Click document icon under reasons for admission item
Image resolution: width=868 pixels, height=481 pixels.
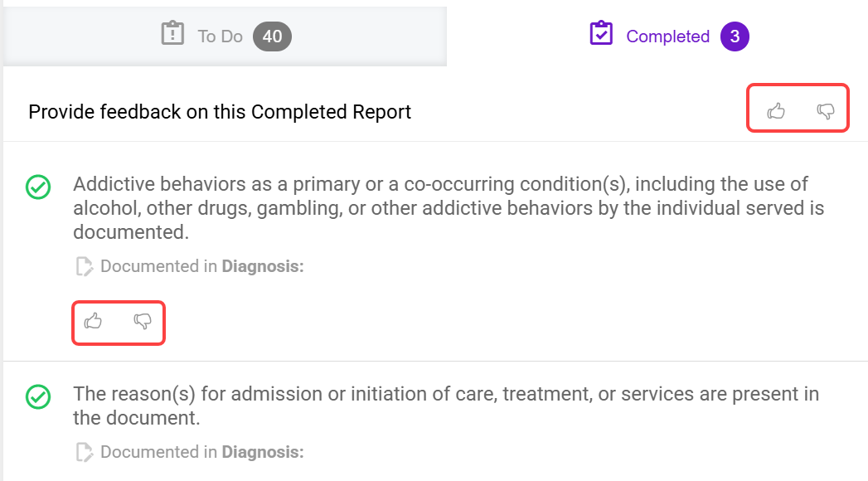pyautogui.click(x=84, y=452)
